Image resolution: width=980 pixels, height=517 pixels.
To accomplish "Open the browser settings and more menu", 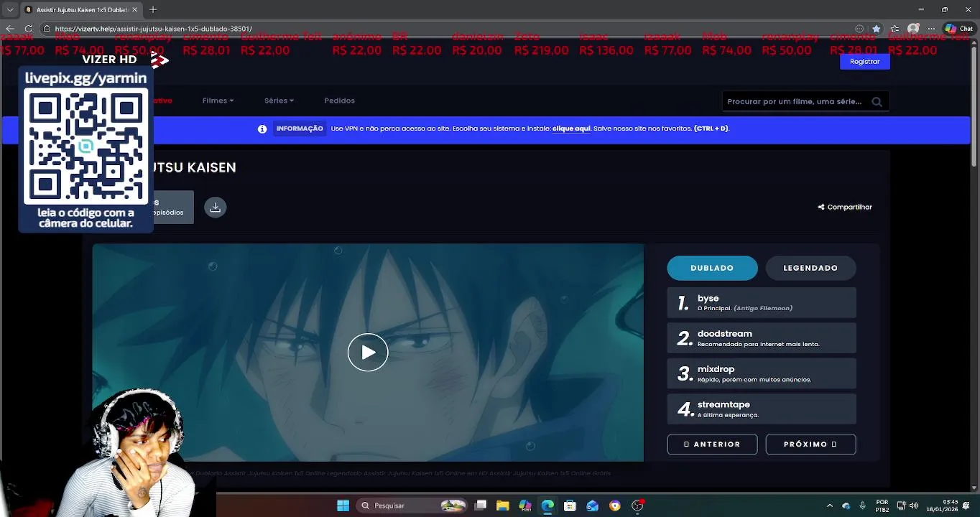I will click(x=933, y=29).
